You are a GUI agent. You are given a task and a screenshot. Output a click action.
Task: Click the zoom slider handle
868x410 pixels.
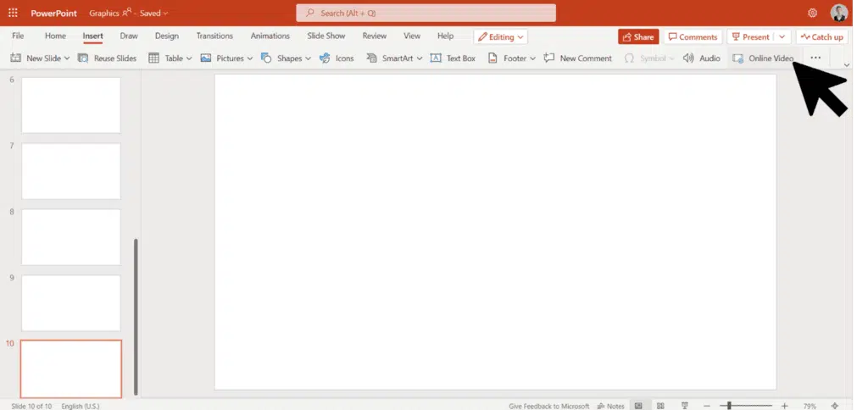pos(729,406)
